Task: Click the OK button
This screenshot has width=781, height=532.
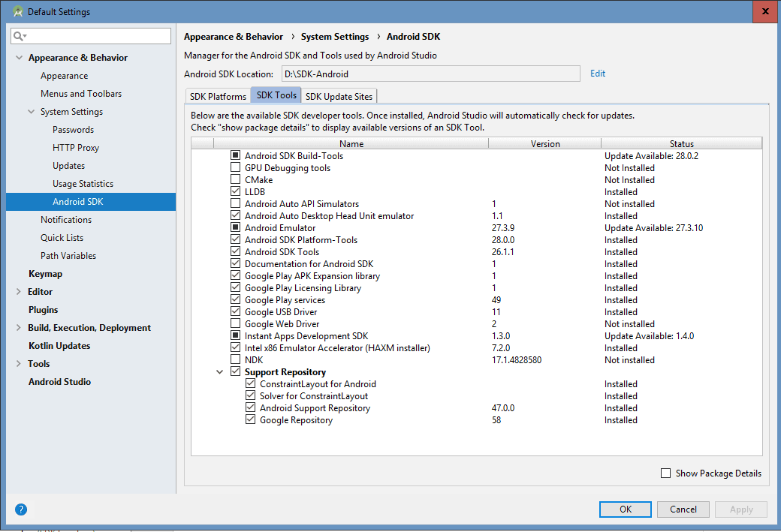Action: coord(625,509)
